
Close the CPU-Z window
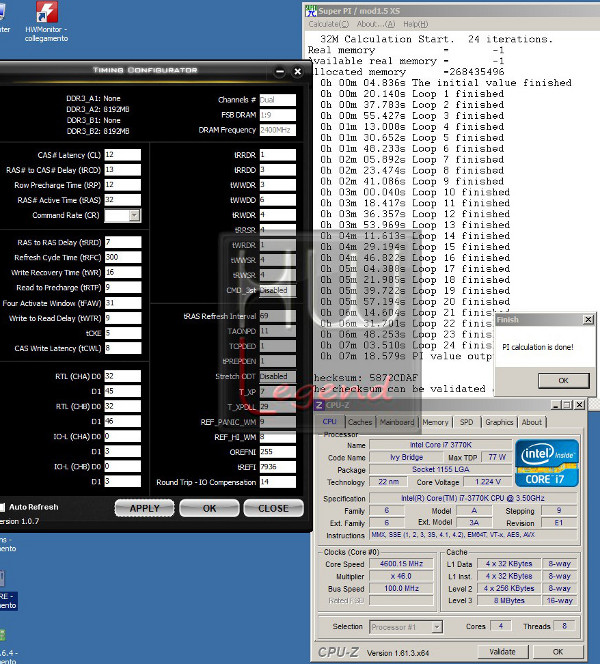579,405
